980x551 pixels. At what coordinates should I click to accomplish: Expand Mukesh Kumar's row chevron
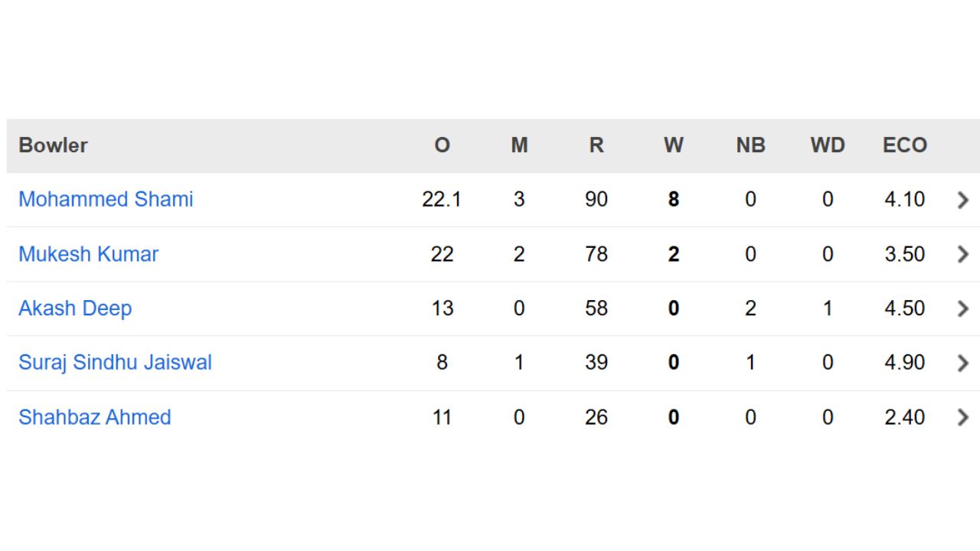coord(962,254)
